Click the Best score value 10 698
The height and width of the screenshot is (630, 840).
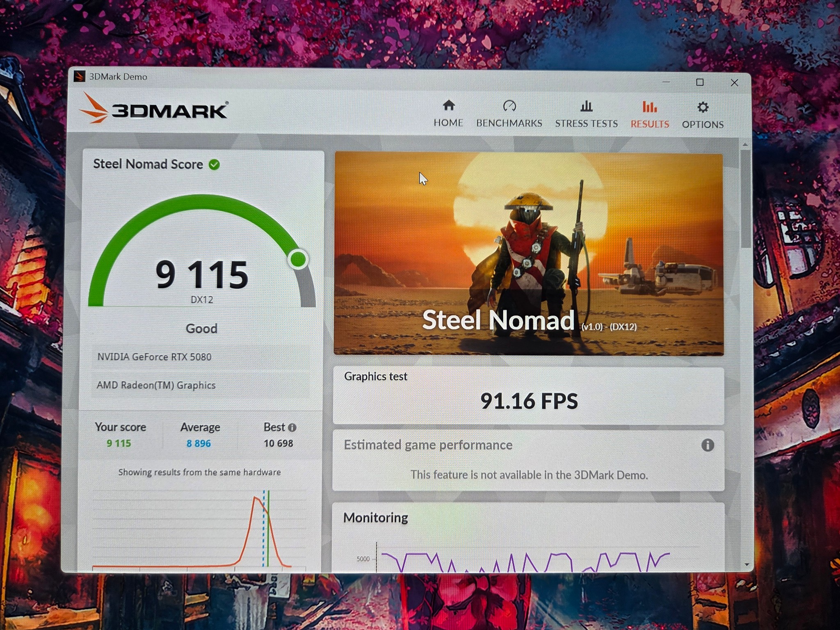pyautogui.click(x=278, y=443)
